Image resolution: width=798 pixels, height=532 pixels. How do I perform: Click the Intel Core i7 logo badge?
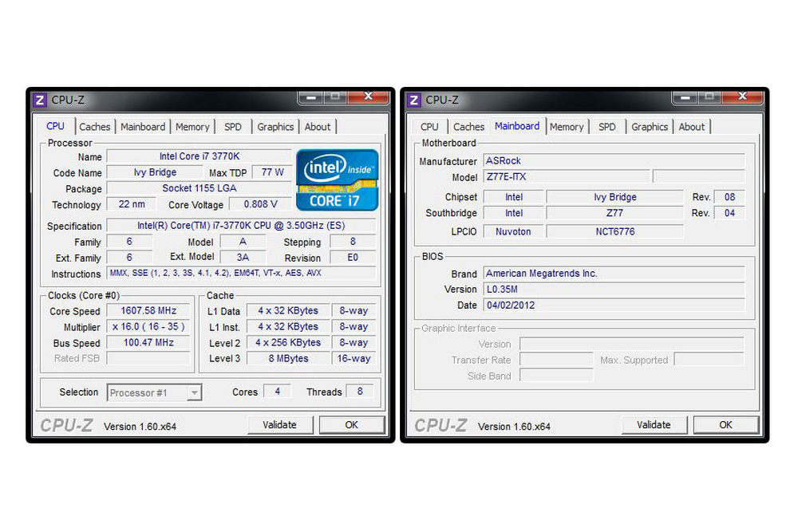click(337, 179)
